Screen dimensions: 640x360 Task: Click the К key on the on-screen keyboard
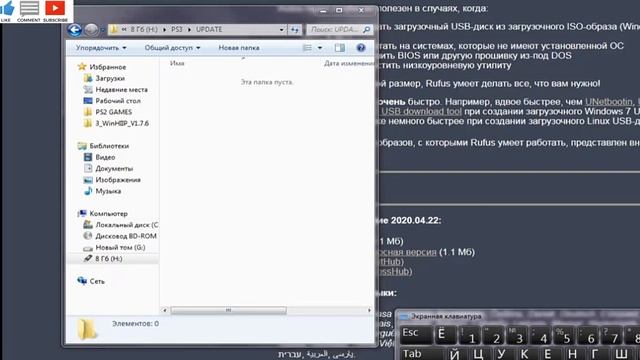524,354
